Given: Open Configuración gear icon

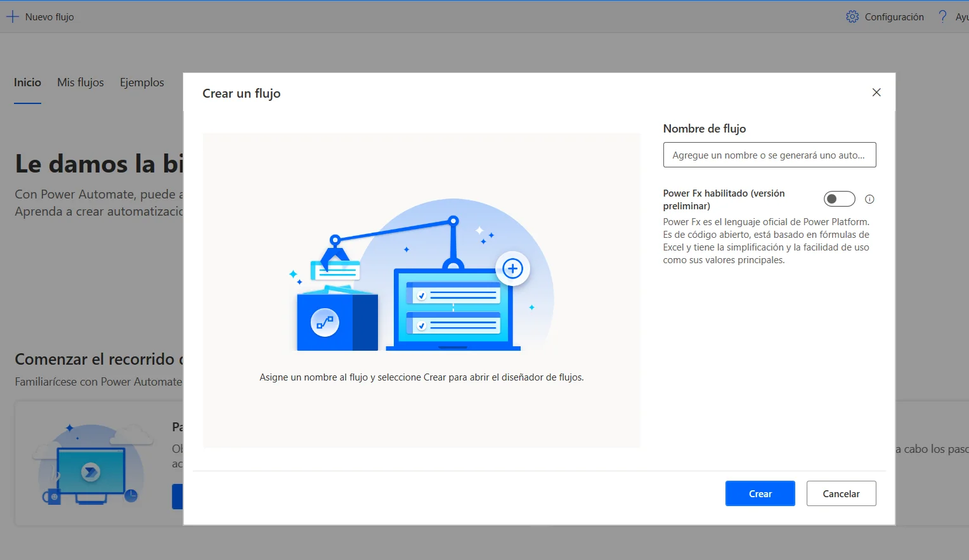Looking at the screenshot, I should (x=852, y=16).
